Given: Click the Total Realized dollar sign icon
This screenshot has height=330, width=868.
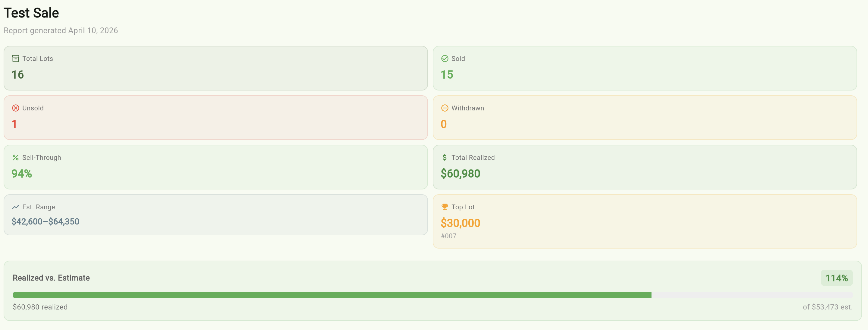Looking at the screenshot, I should [445, 158].
